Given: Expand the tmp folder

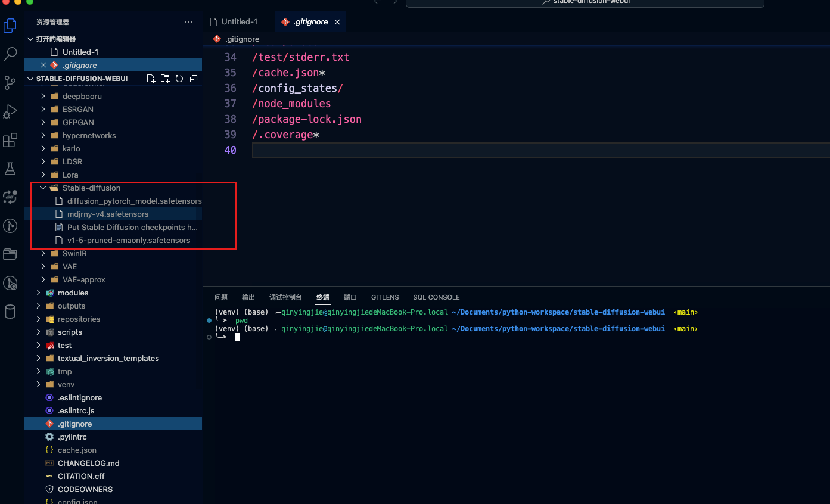Looking at the screenshot, I should [38, 371].
